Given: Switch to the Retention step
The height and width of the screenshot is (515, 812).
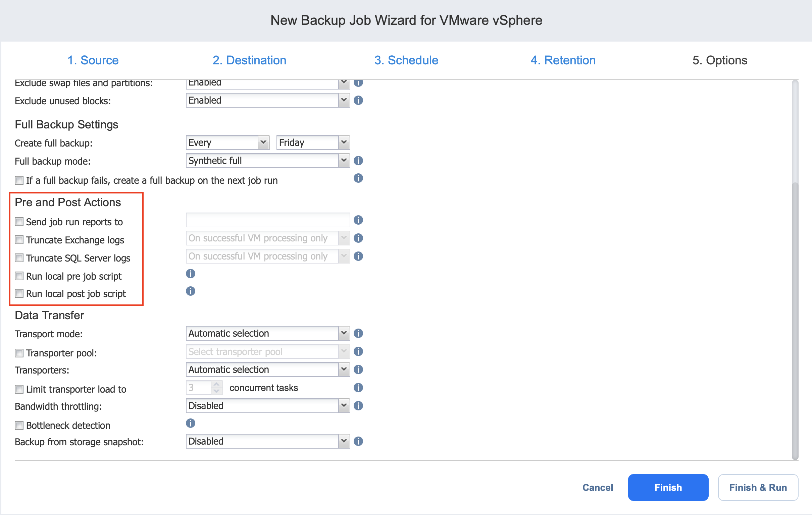Looking at the screenshot, I should click(x=563, y=60).
